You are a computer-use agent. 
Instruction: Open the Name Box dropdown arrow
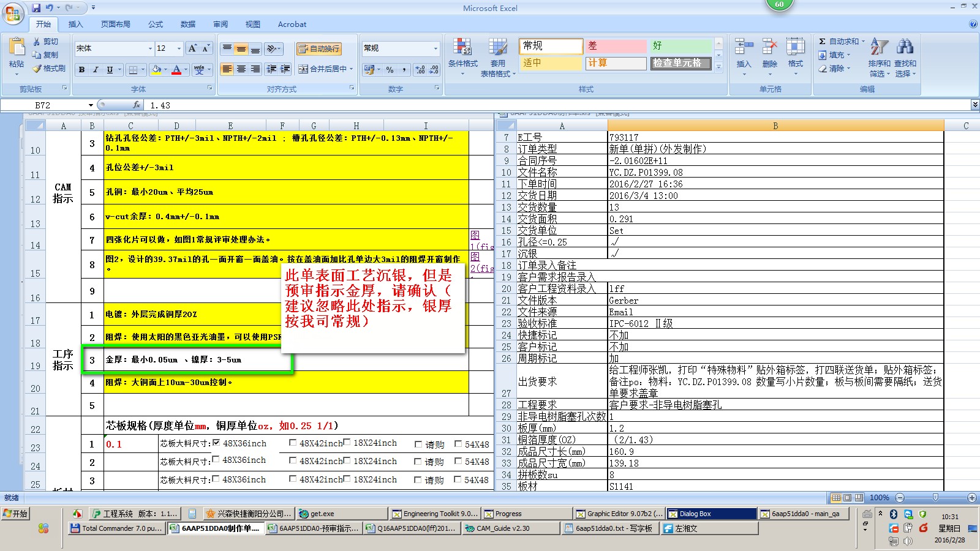91,105
